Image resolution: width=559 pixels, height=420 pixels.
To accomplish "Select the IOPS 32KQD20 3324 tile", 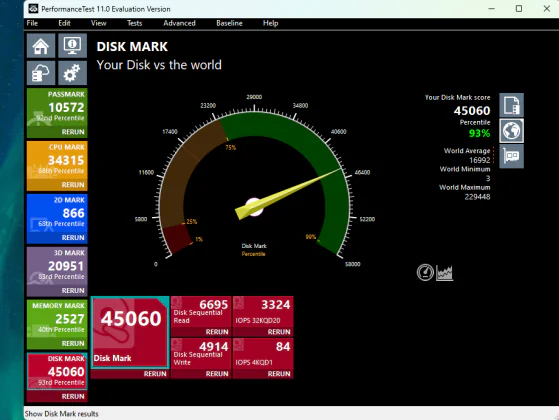I will coord(263,312).
